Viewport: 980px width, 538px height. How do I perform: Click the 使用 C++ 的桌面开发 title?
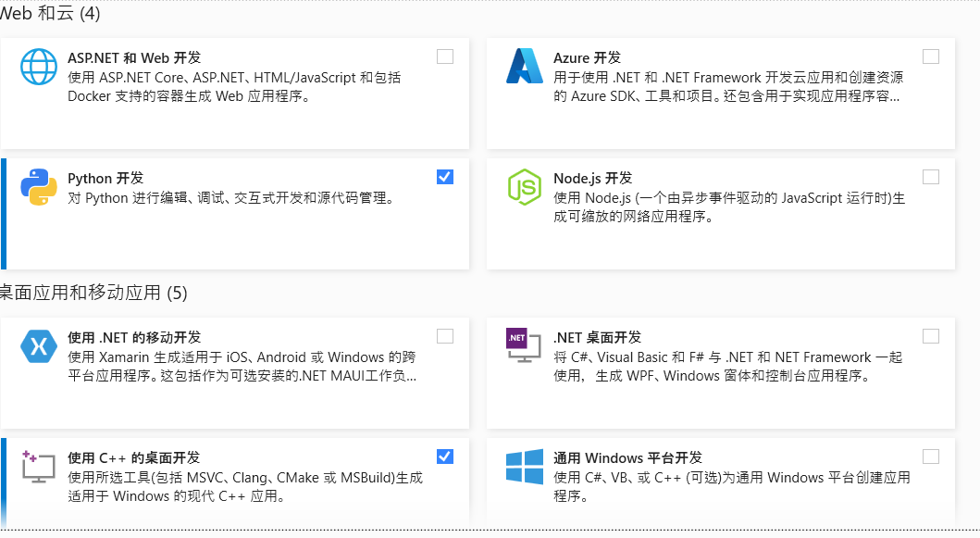(134, 458)
